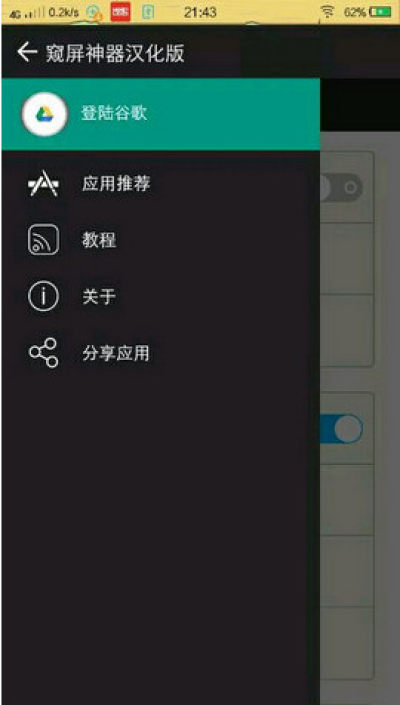Tap the battery indicator in status bar
This screenshot has width=400, height=705.
click(380, 12)
